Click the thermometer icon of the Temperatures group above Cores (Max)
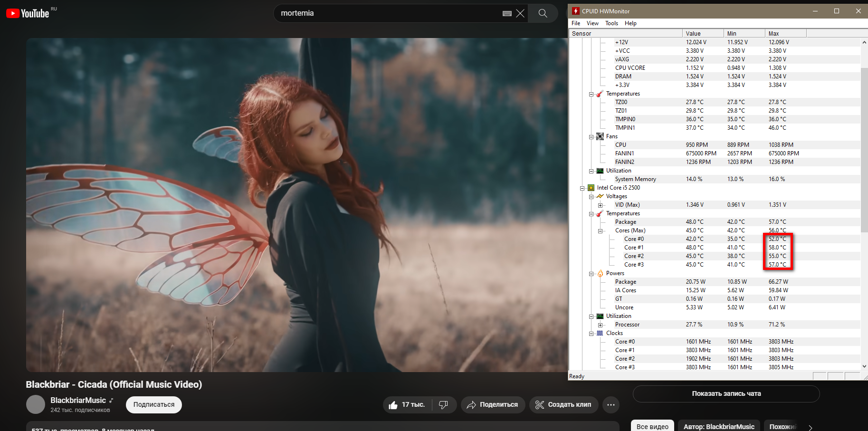The height and width of the screenshot is (431, 868). [600, 213]
